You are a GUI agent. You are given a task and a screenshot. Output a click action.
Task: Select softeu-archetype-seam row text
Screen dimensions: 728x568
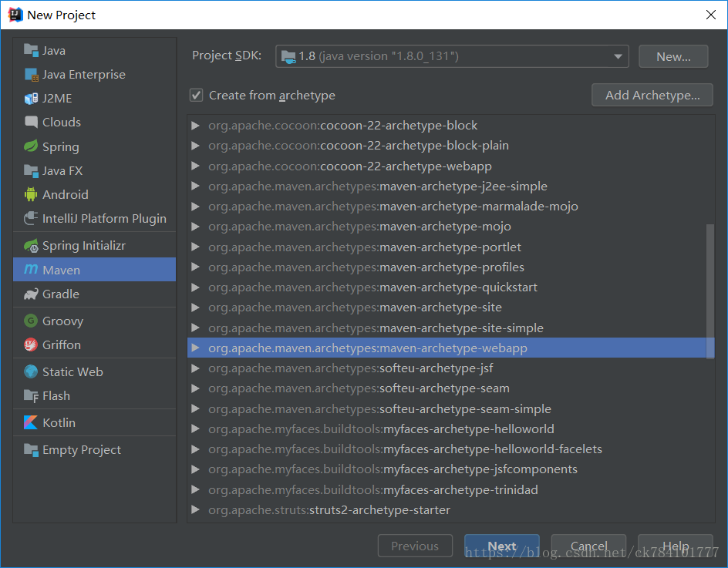click(x=359, y=388)
